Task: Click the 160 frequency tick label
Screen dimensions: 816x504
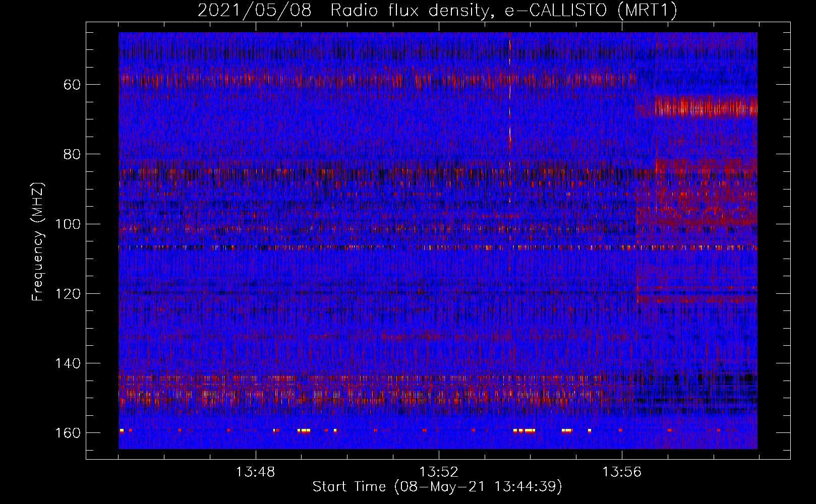Action: pyautogui.click(x=68, y=433)
